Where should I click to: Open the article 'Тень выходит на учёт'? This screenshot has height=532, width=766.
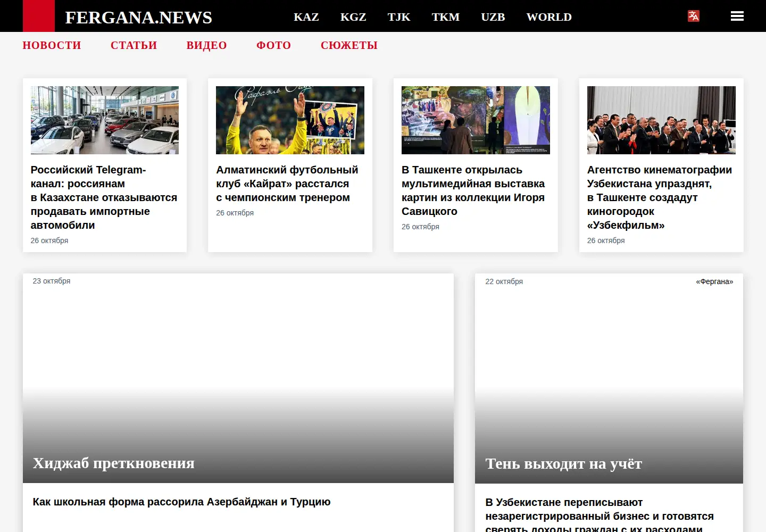[564, 464]
